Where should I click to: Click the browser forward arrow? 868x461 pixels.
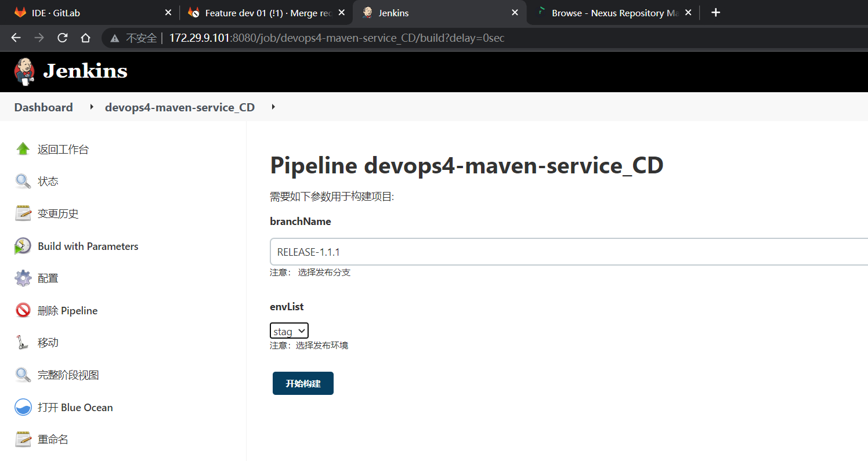coord(39,38)
